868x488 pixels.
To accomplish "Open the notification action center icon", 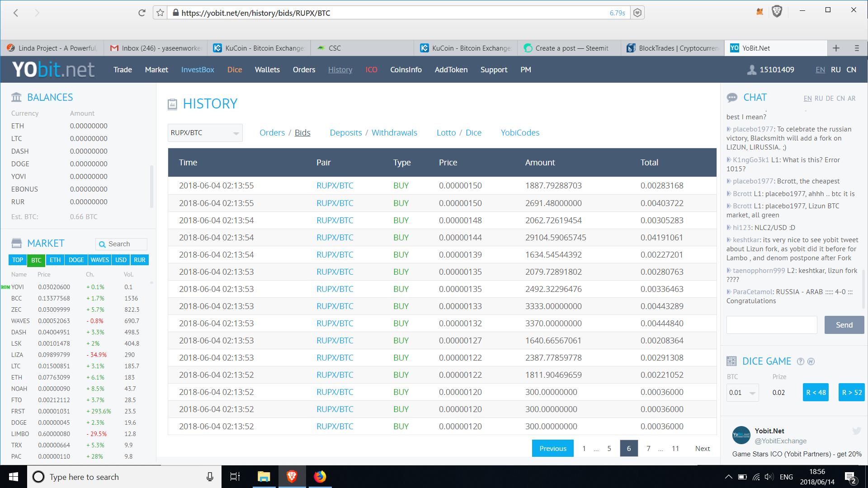I will click(x=850, y=478).
